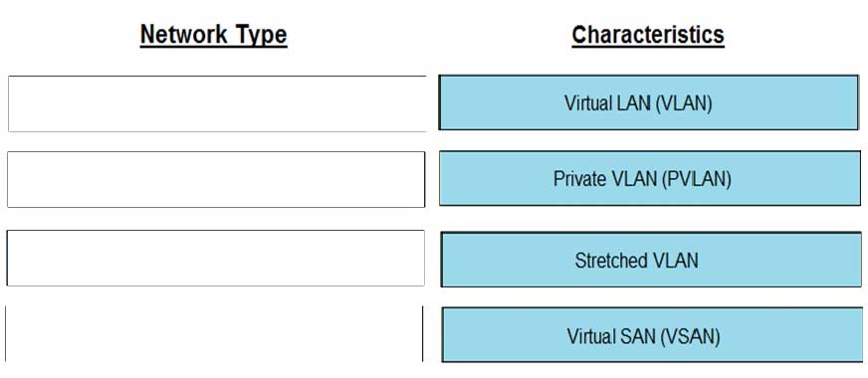Focus the empty box beside Virtual LAN
Screen dimensions: 868x378
(217, 103)
